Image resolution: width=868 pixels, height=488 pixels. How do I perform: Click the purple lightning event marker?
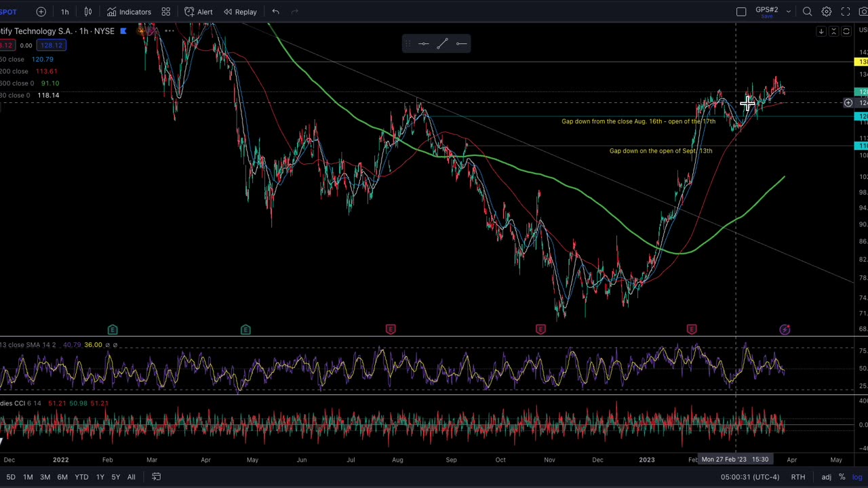[785, 329]
